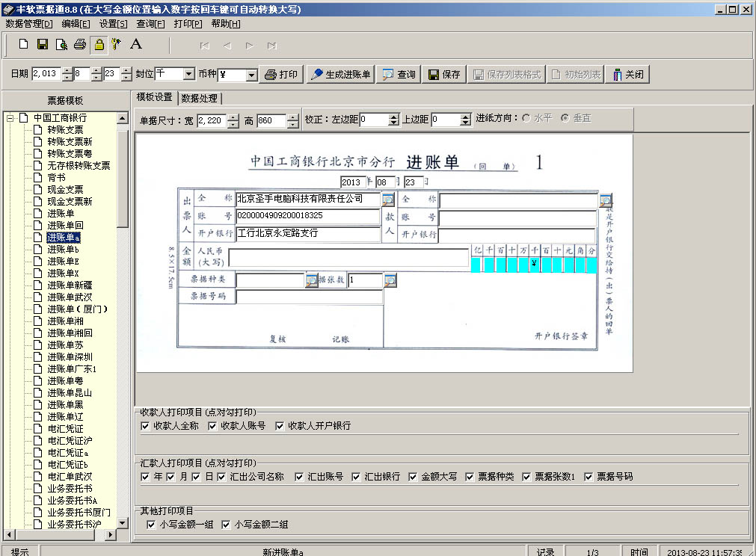Click the 人民币大写 amount input field
The height and width of the screenshot is (556, 756).
click(x=349, y=257)
